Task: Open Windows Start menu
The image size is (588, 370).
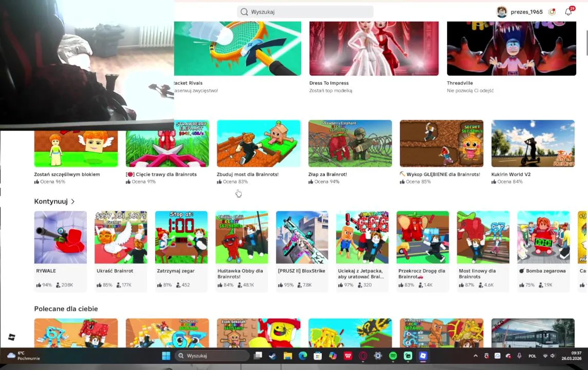Action: (x=166, y=356)
